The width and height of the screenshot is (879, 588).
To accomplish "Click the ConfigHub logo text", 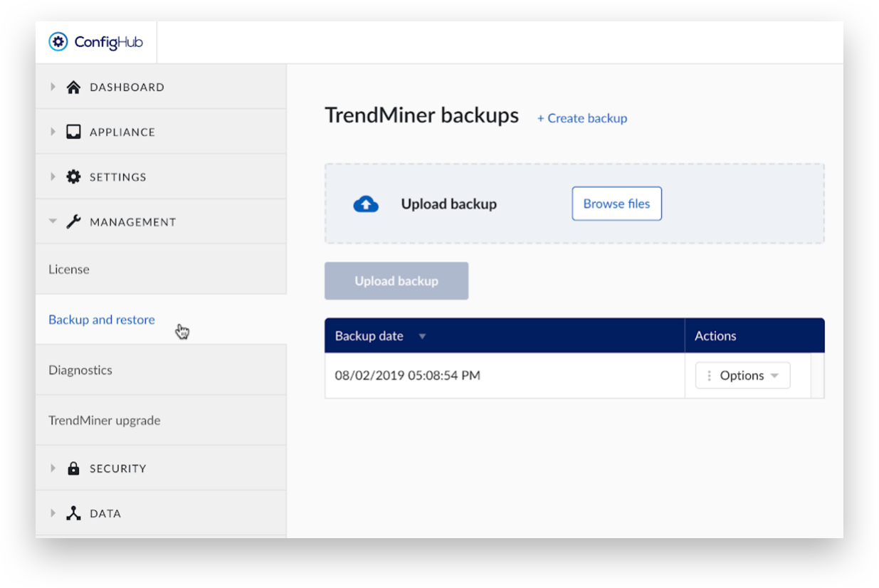I will [109, 42].
